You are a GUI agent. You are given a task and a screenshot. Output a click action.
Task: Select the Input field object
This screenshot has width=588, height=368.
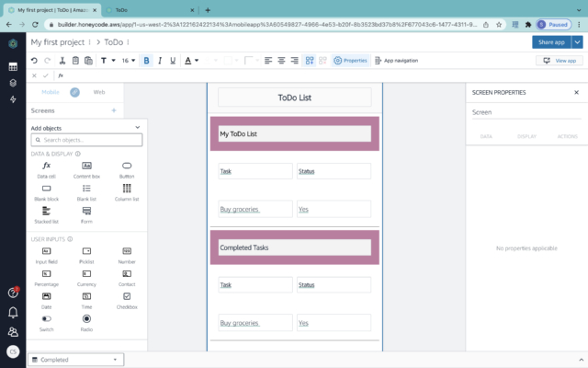47,256
